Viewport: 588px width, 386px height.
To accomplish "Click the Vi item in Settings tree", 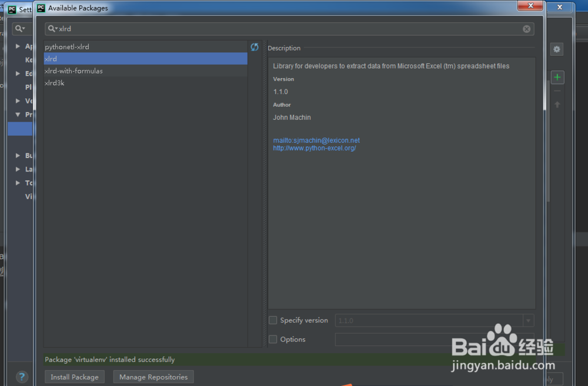I will coord(28,196).
